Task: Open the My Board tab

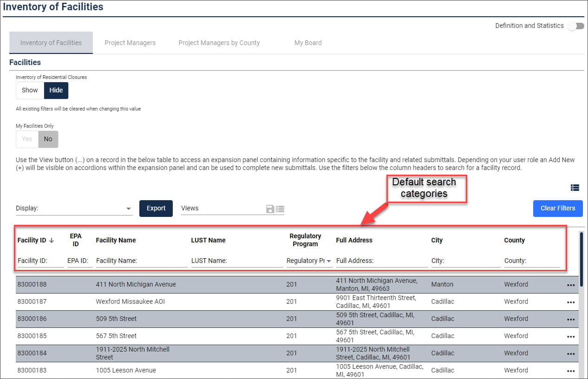Action: pyautogui.click(x=308, y=43)
